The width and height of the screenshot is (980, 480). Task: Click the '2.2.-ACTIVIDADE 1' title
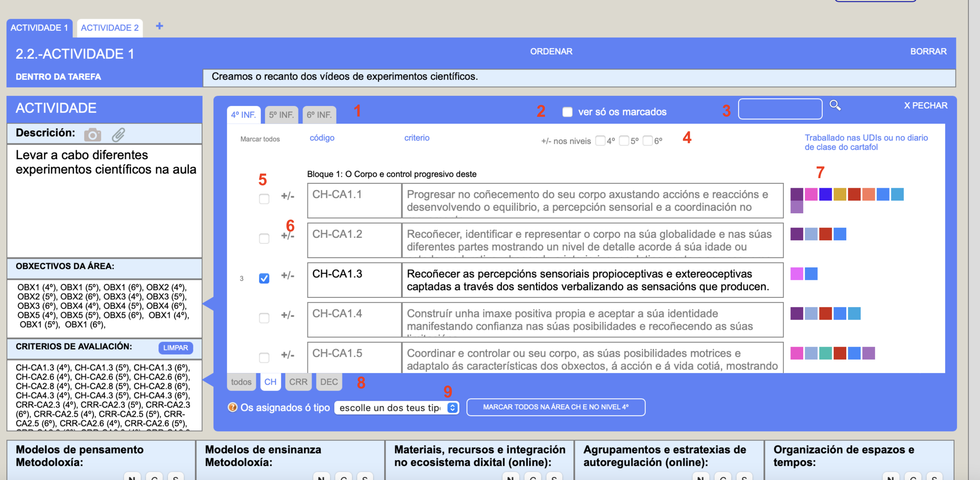tap(75, 54)
